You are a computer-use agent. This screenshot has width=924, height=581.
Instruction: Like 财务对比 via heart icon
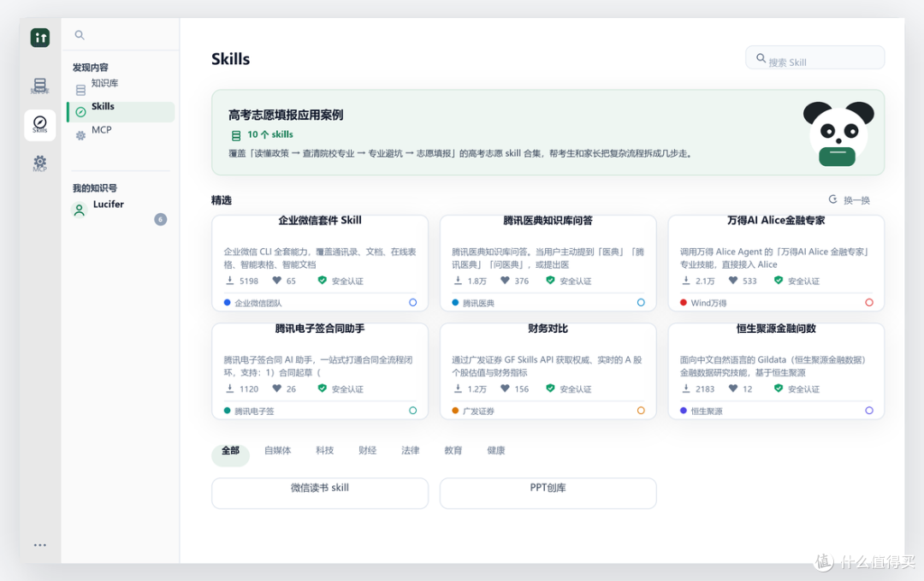pyautogui.click(x=505, y=388)
